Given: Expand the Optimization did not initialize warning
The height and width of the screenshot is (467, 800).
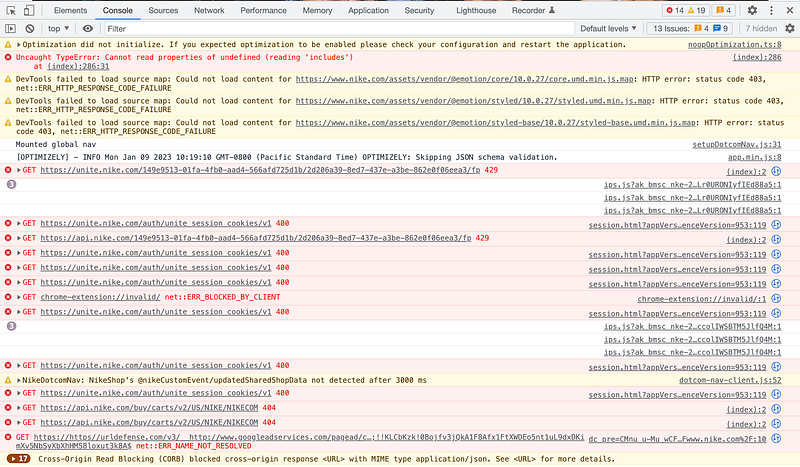Looking at the screenshot, I should [x=19, y=44].
